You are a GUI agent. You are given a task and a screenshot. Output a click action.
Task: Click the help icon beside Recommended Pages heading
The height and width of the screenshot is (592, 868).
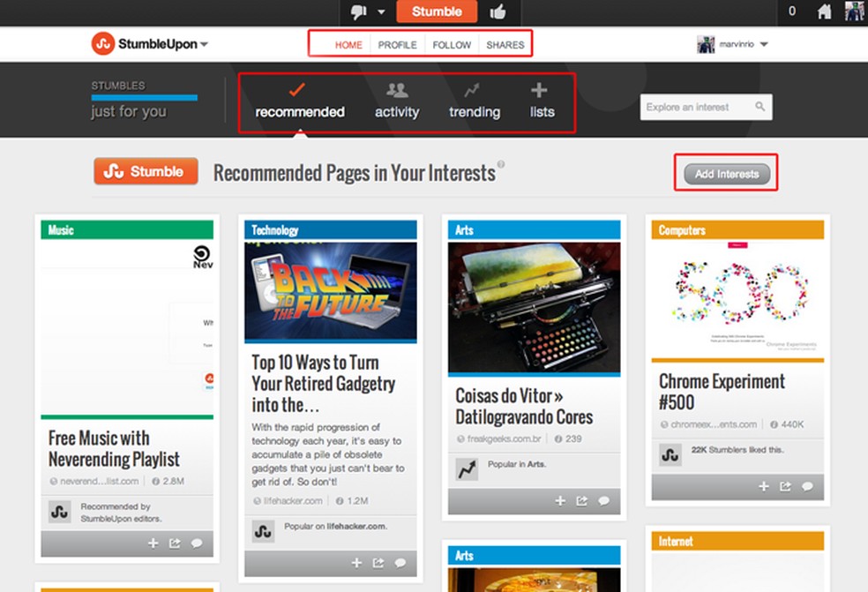[x=500, y=164]
